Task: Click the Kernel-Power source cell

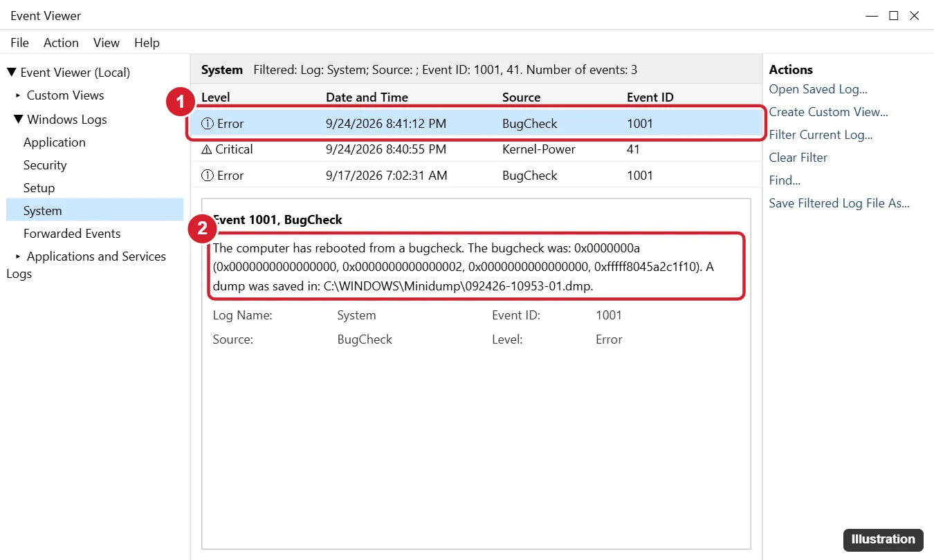Action: point(539,149)
